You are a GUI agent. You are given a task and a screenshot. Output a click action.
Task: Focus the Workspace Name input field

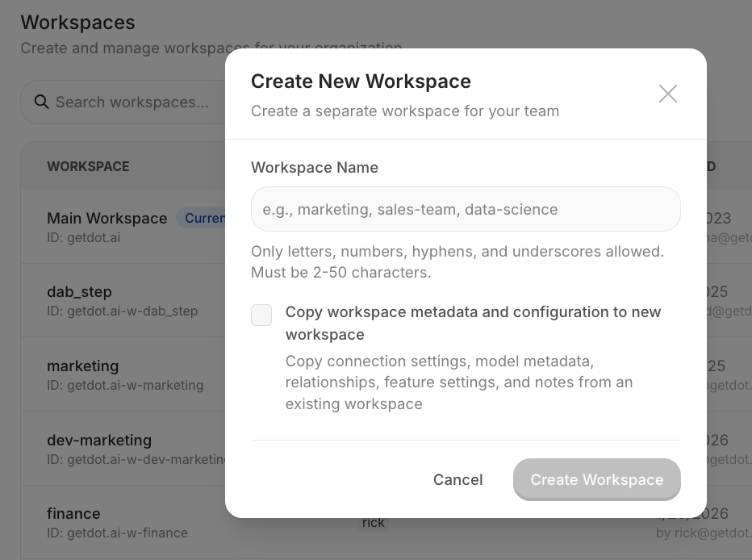click(466, 209)
